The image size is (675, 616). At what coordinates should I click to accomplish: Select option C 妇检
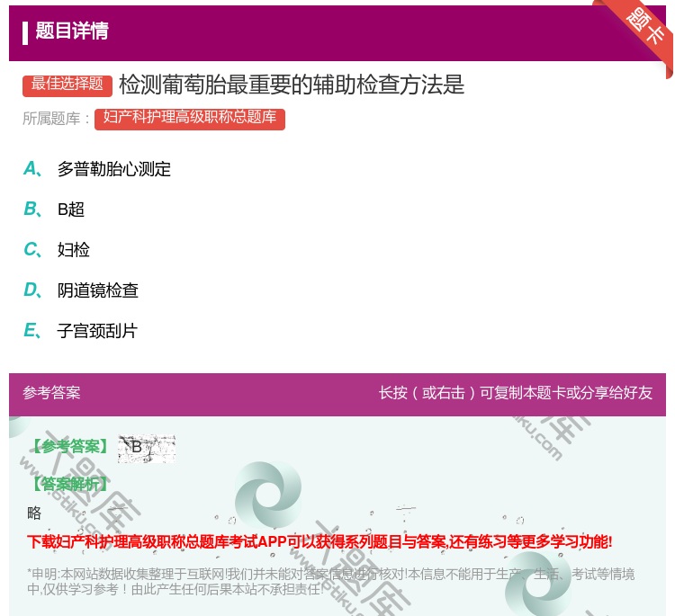[57, 250]
